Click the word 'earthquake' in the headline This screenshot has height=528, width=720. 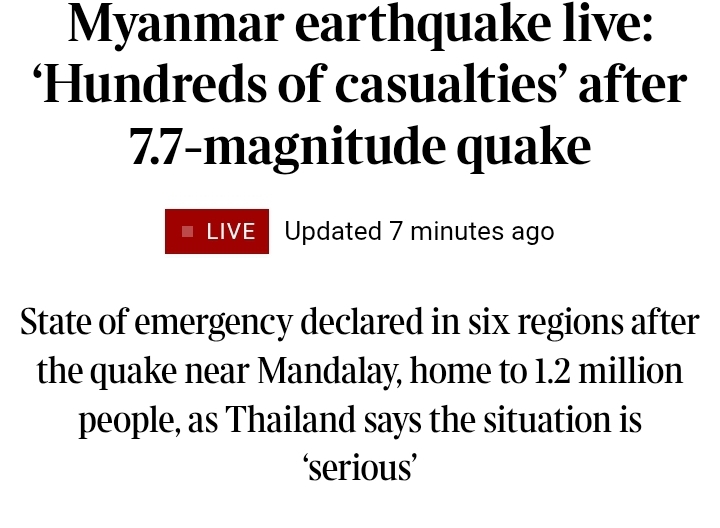click(x=422, y=24)
